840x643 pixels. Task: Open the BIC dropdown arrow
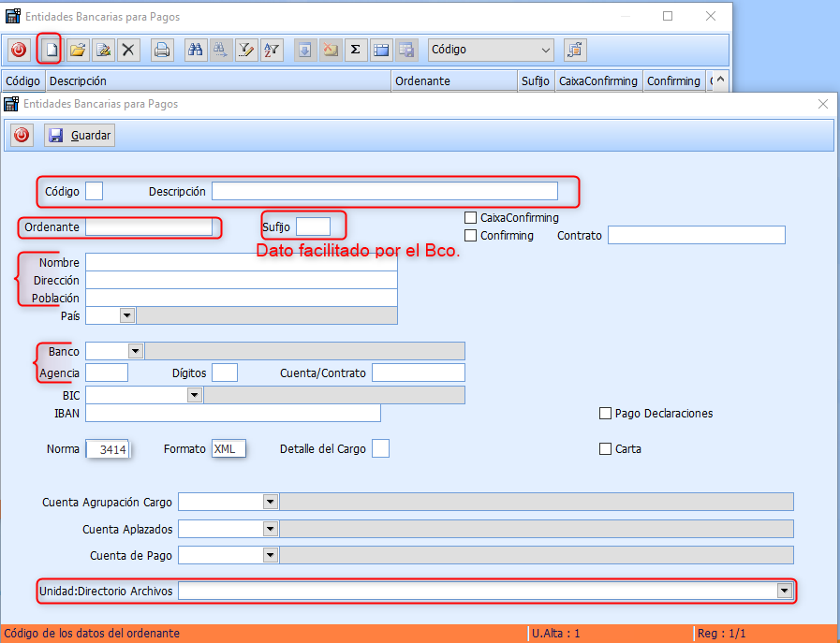[x=194, y=396]
